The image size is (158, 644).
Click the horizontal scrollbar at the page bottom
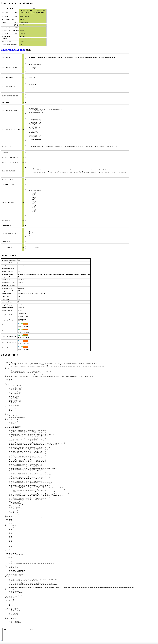(x=79, y=643)
